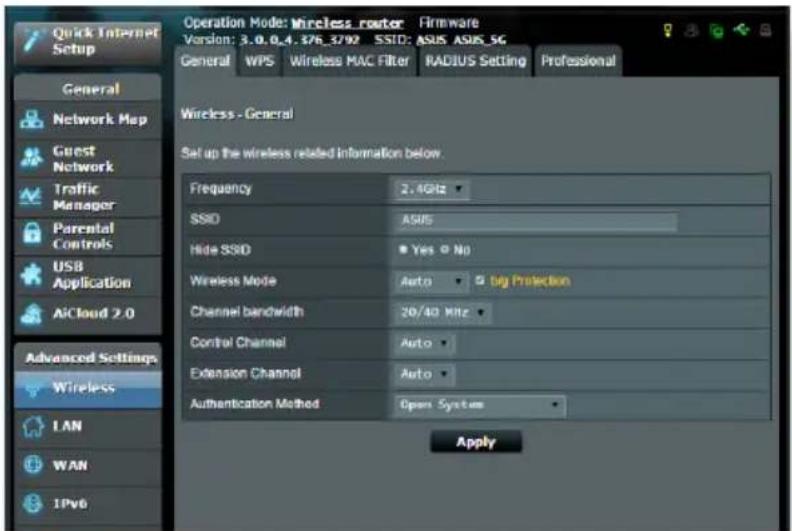Viewport: 792px width, 531px height.
Task: Open IPv6 settings
Action: (88, 504)
